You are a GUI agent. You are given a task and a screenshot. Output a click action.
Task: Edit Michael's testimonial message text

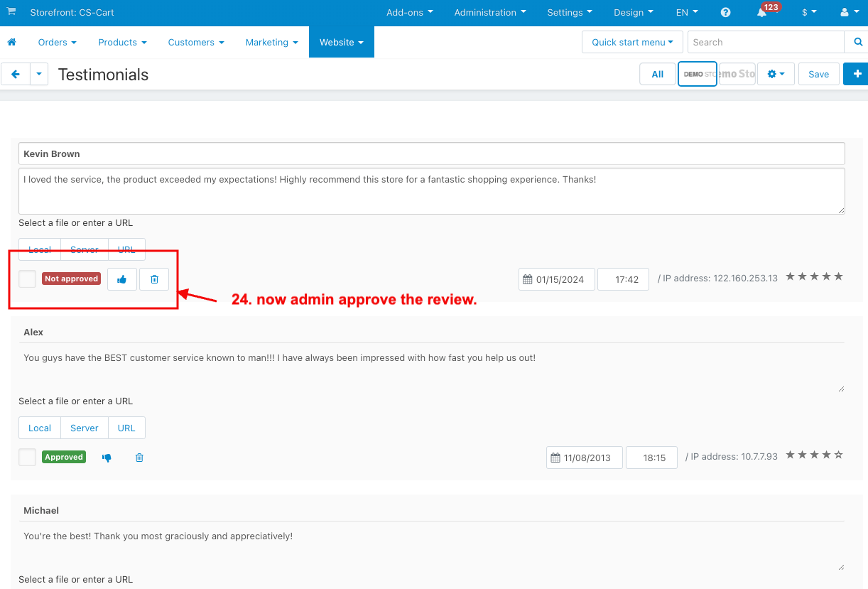click(x=432, y=548)
